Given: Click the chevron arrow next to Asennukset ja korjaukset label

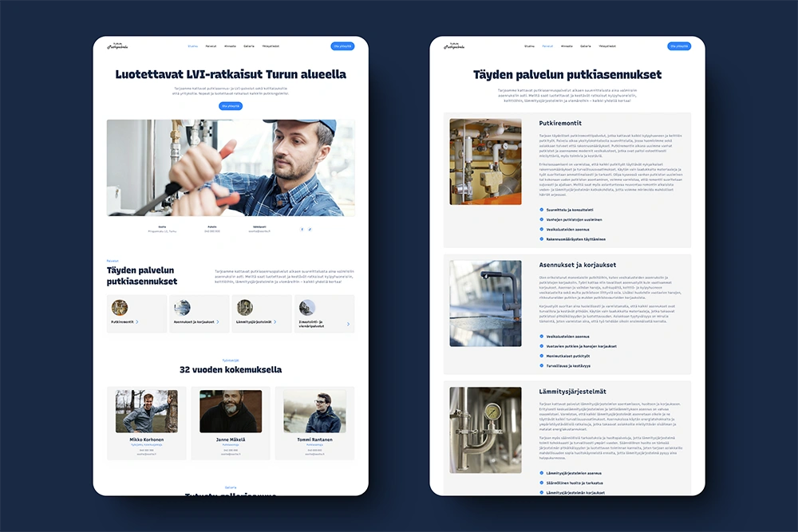Looking at the screenshot, I should (218, 322).
